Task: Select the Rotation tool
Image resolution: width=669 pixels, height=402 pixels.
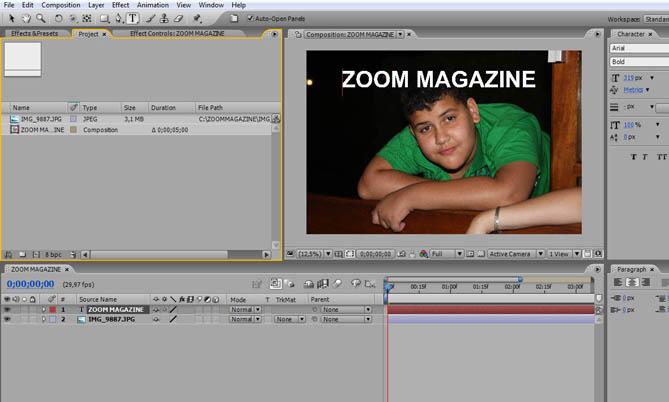Action: 58,18
